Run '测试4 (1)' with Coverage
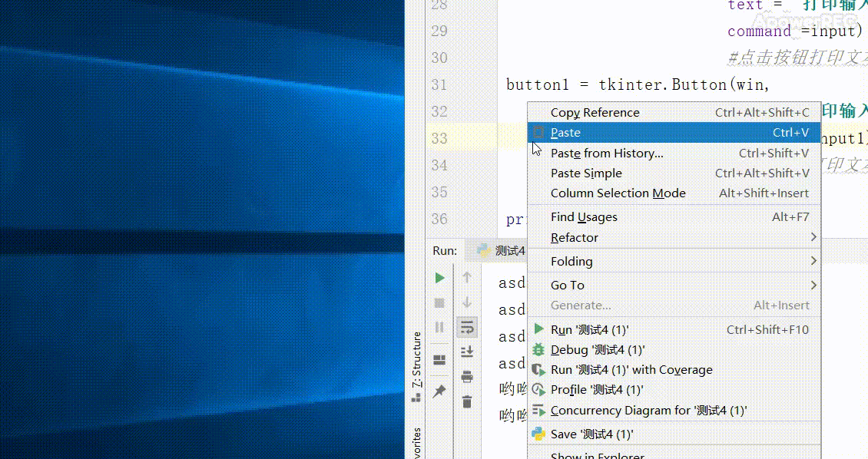Viewport: 868px width, 459px height. click(674, 370)
